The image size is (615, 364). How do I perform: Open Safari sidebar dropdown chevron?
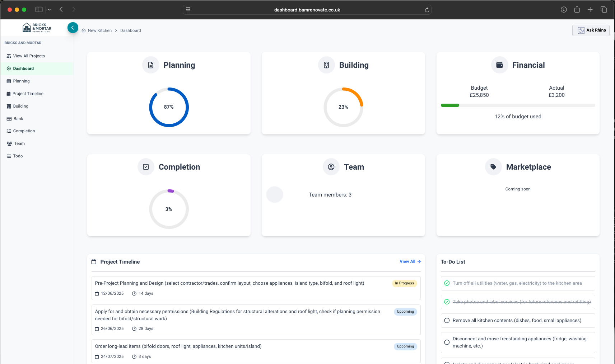pyautogui.click(x=50, y=10)
